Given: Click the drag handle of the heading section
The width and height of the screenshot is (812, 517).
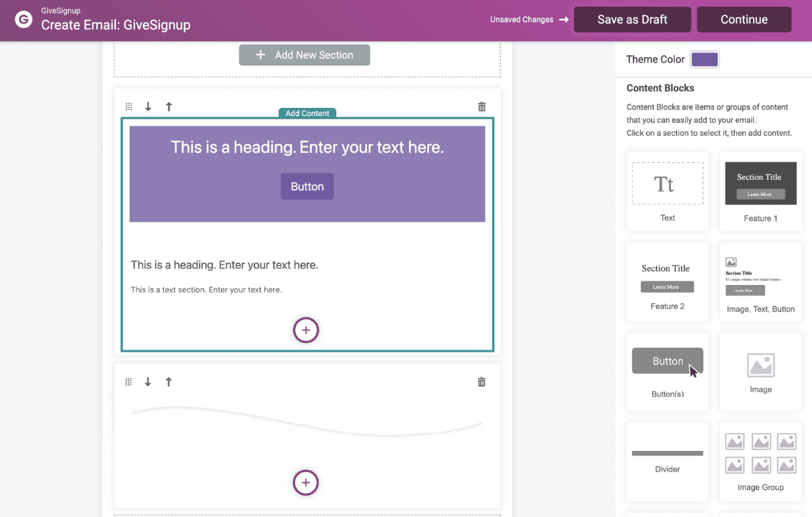Looking at the screenshot, I should 129,106.
